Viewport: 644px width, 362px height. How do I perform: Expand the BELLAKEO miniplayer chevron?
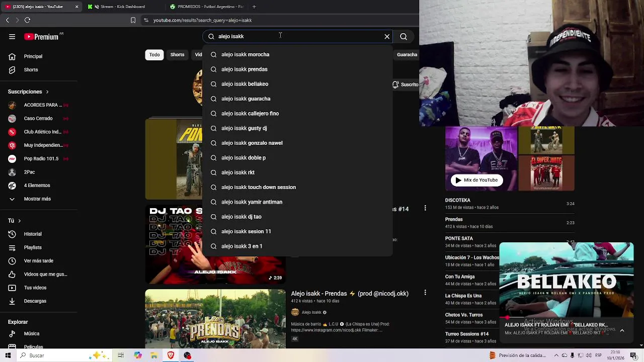[622, 330]
